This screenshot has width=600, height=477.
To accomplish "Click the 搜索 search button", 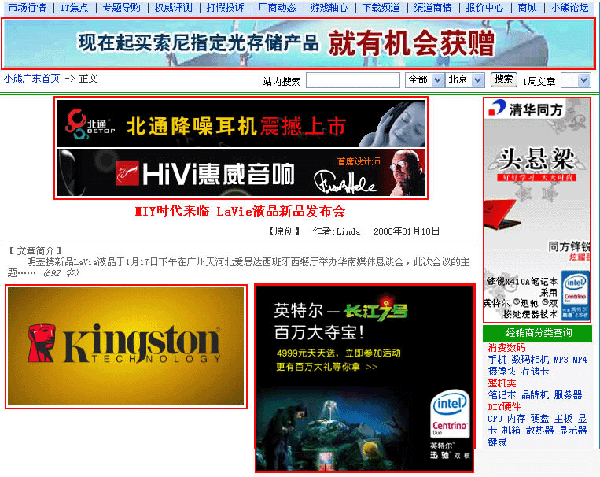I will [504, 79].
